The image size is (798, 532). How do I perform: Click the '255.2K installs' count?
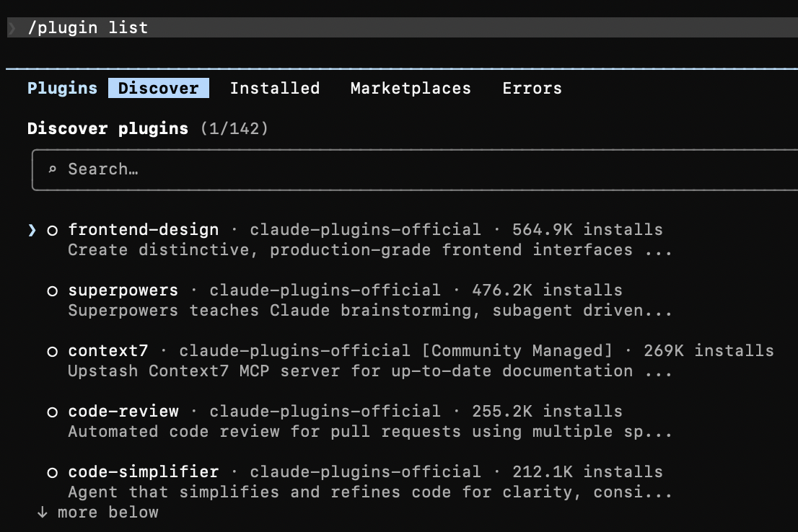click(x=547, y=412)
